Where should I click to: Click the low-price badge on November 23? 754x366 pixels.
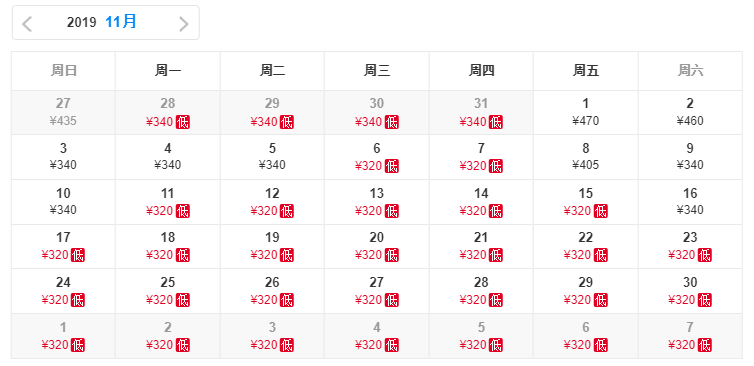pyautogui.click(x=705, y=255)
